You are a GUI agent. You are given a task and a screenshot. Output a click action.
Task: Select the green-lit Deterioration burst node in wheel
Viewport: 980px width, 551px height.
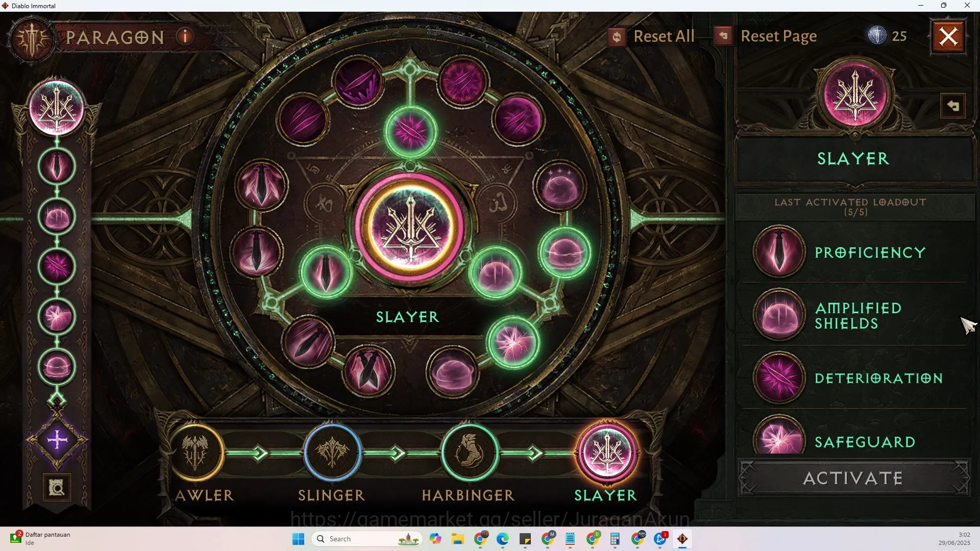click(x=411, y=132)
